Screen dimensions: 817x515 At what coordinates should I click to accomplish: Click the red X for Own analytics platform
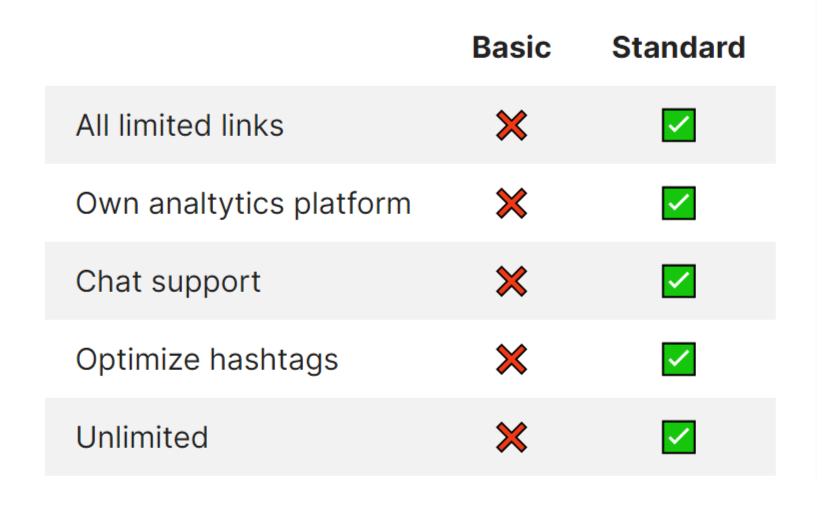tap(511, 203)
